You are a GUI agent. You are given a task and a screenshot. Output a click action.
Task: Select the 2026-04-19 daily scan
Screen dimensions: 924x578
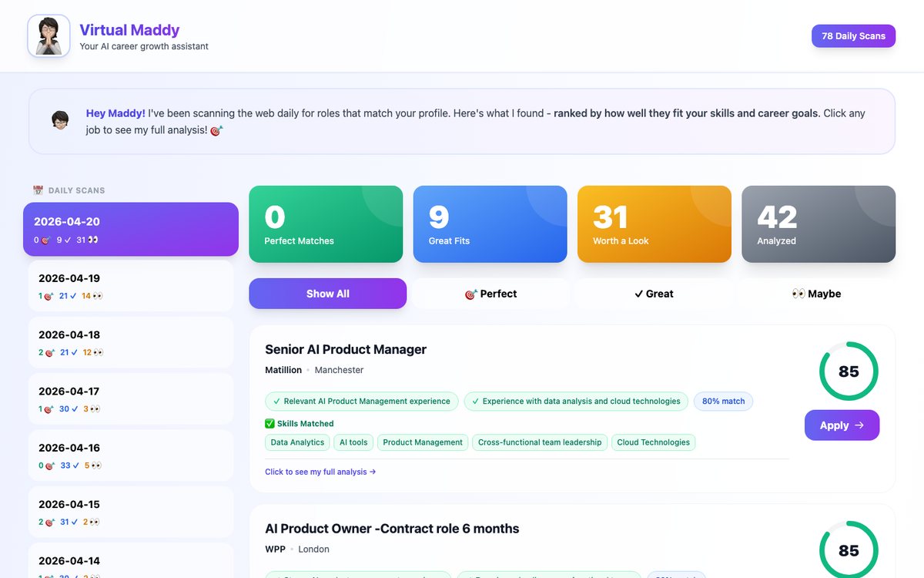[131, 286]
